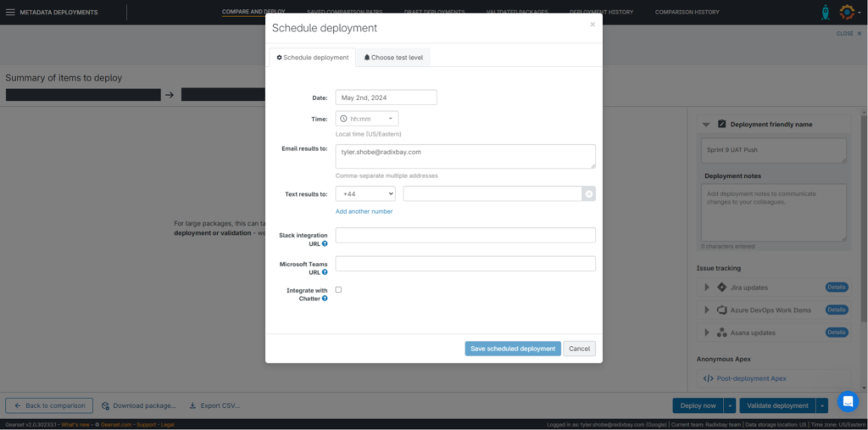The height and width of the screenshot is (430, 868).
Task: Click the Legal link in footer
Action: coord(169,424)
